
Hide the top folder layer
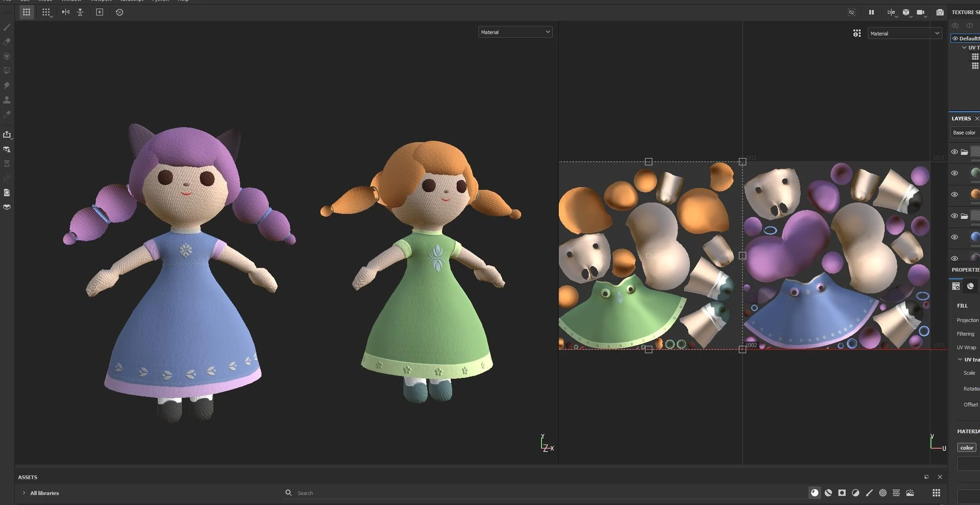tap(955, 152)
